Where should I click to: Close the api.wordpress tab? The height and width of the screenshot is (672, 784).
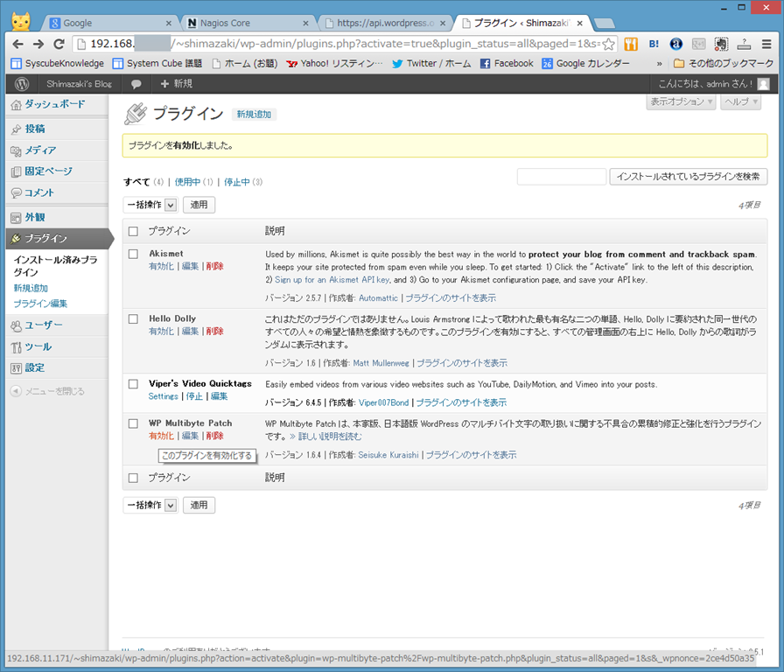(x=443, y=23)
